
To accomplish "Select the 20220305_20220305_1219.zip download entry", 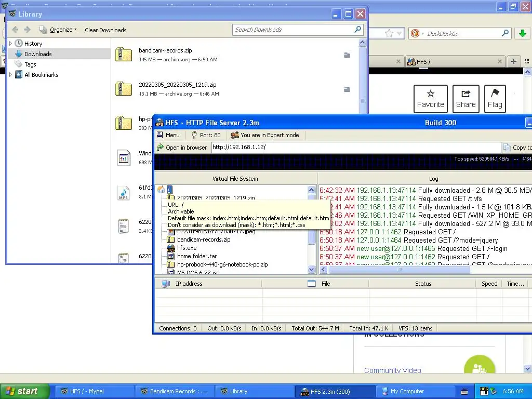I will click(x=234, y=89).
